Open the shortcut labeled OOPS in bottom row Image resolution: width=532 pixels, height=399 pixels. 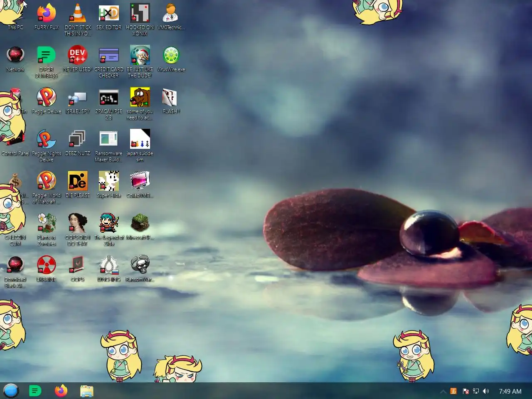click(x=78, y=265)
